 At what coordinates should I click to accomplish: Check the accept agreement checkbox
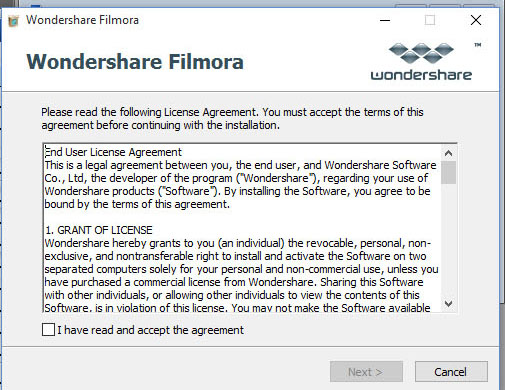point(49,330)
